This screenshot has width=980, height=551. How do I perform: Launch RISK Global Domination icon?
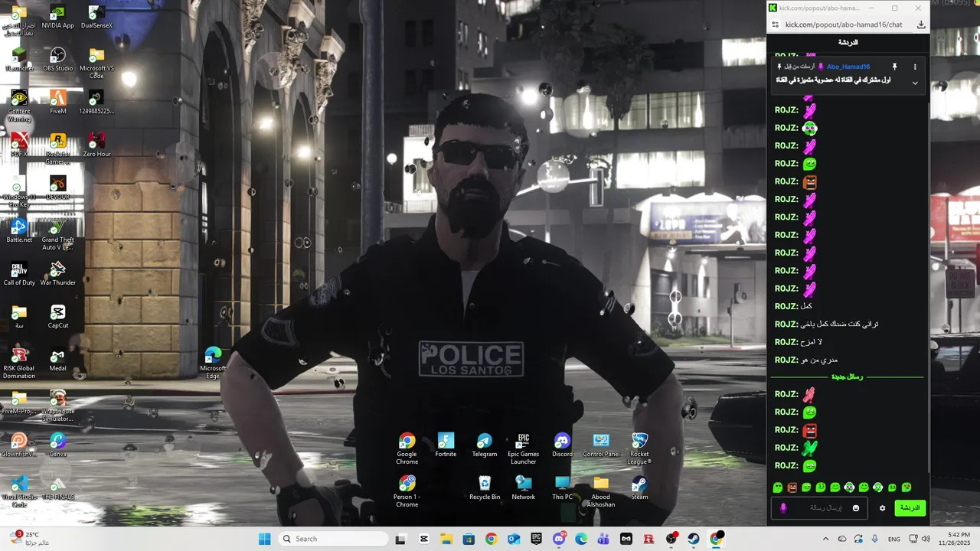click(19, 363)
